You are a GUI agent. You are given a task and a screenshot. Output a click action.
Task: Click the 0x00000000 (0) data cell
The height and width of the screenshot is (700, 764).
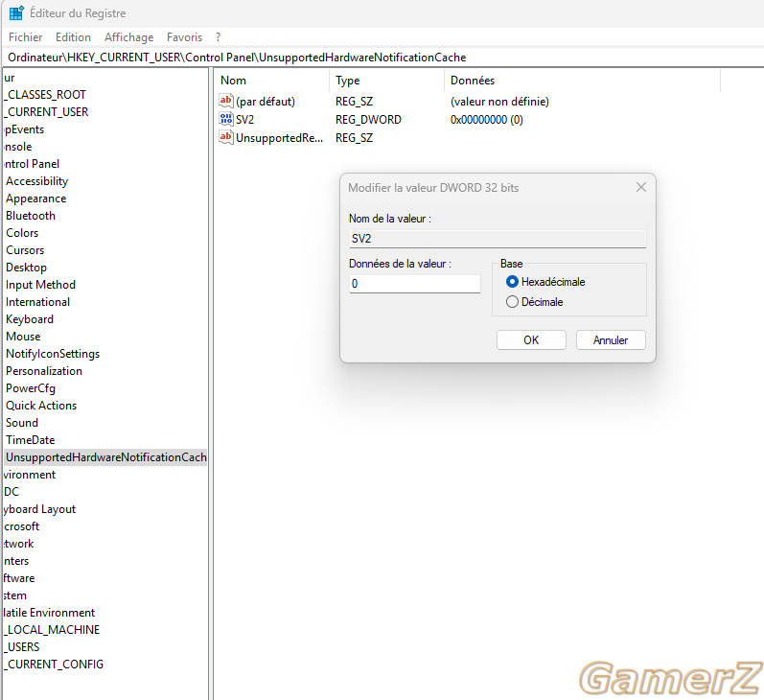(486, 120)
